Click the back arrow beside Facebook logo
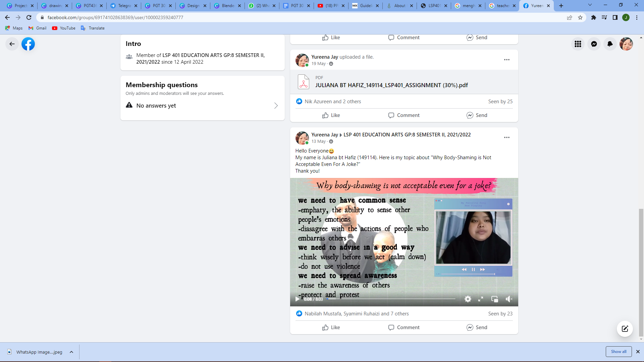Viewport: 644px width, 362px height. [x=12, y=44]
